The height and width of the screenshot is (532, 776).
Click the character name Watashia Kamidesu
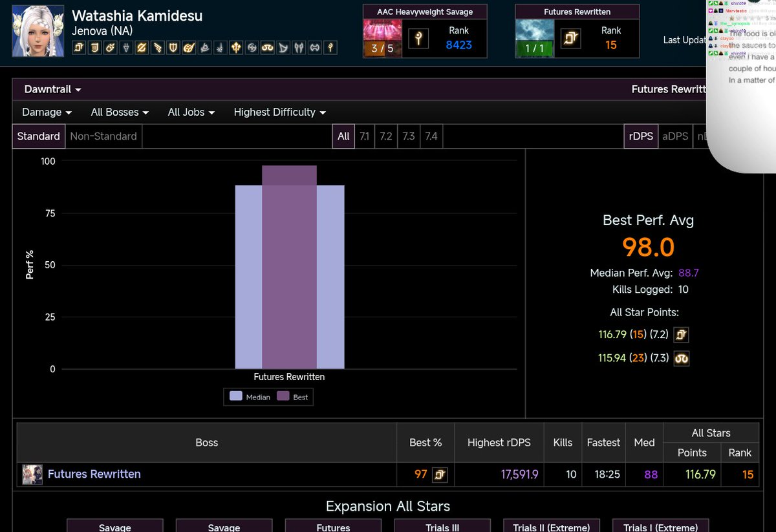tap(137, 16)
